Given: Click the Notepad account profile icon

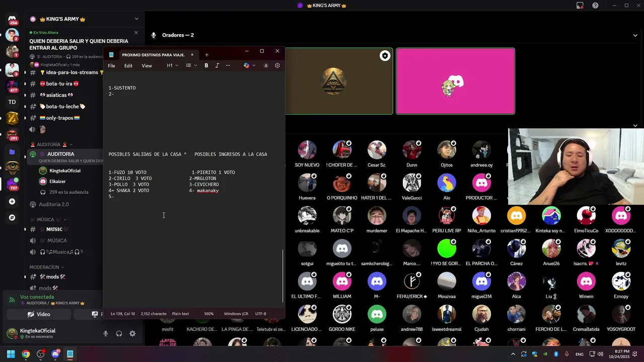Looking at the screenshot, I should 266,65.
